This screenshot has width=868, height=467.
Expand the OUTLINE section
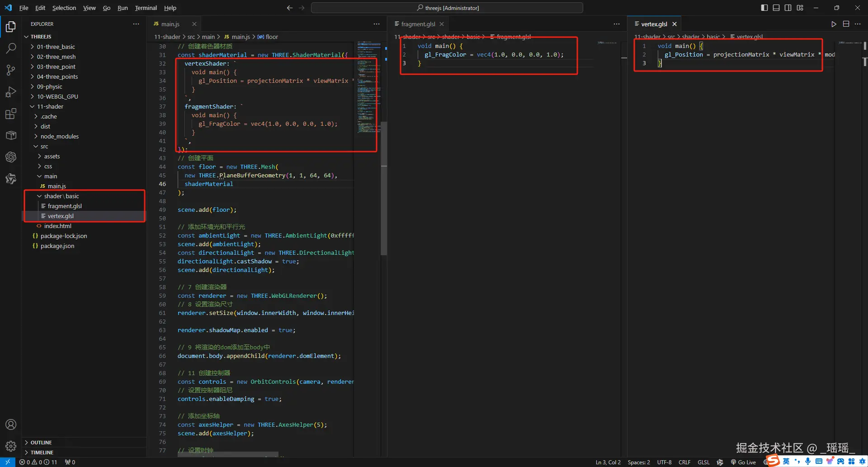point(41,443)
